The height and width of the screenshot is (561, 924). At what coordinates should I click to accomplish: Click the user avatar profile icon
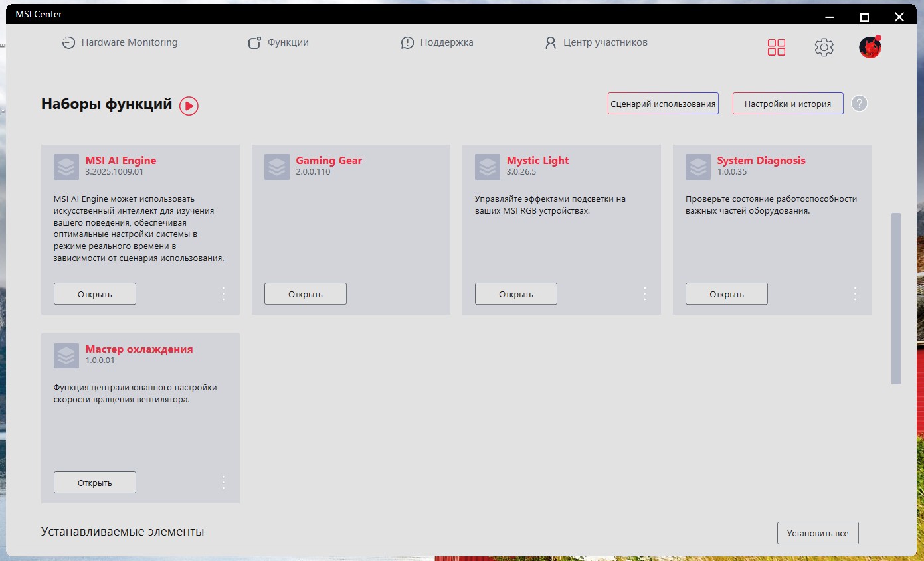870,47
